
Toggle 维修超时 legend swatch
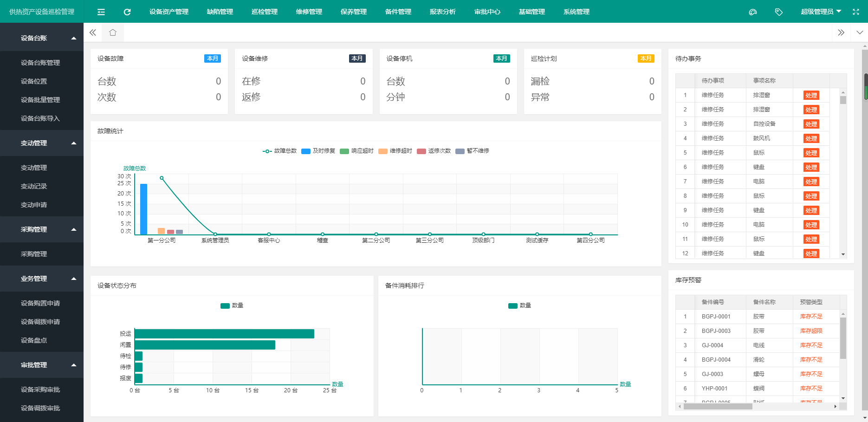tap(383, 151)
